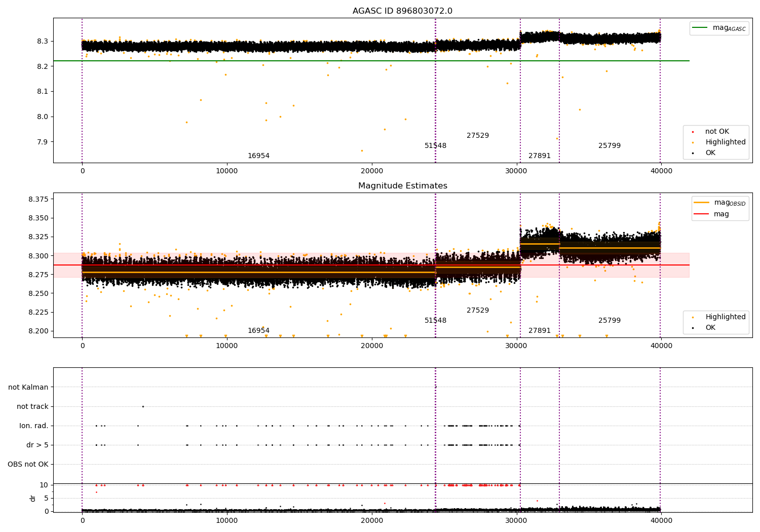Screen dimensions: 760x532
Task: Click the 8.1 y-tick in the top plot
Action: click(43, 92)
